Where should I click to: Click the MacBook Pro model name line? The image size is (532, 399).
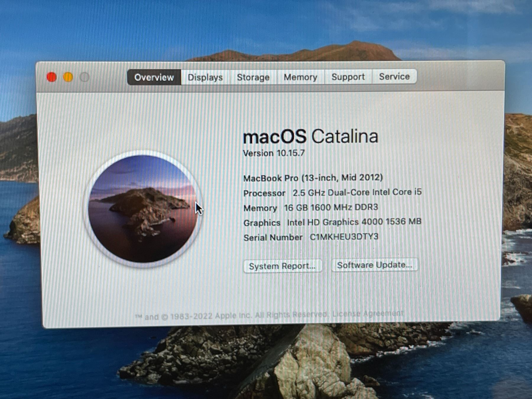(313, 178)
